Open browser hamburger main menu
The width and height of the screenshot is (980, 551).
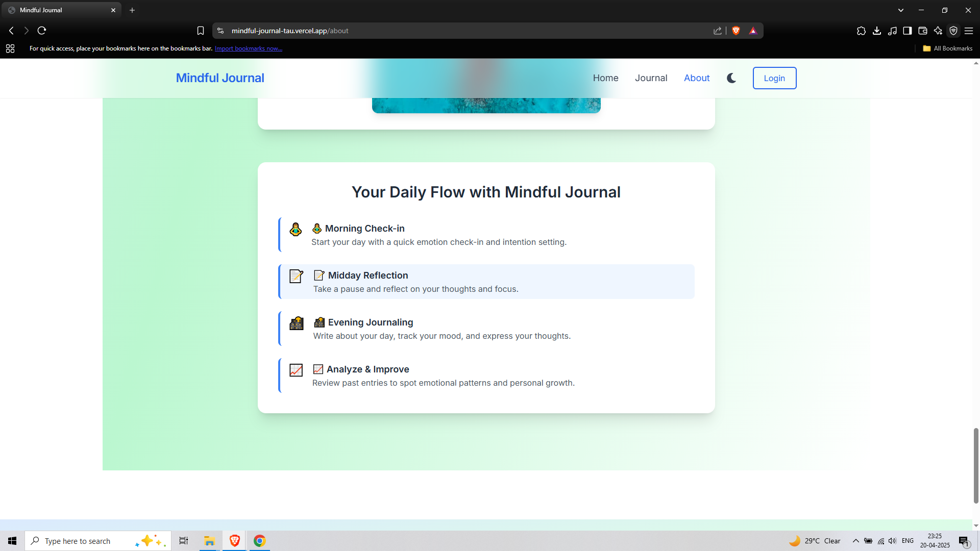(969, 31)
